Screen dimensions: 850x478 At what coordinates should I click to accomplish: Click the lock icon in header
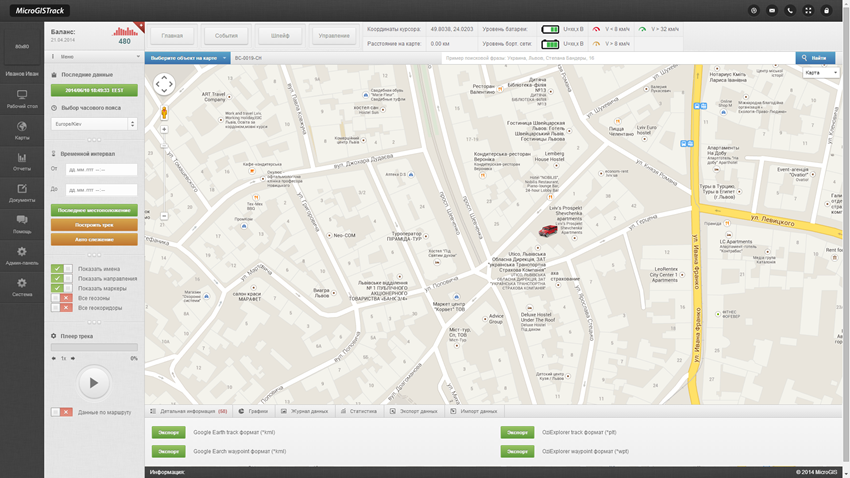[x=826, y=10]
